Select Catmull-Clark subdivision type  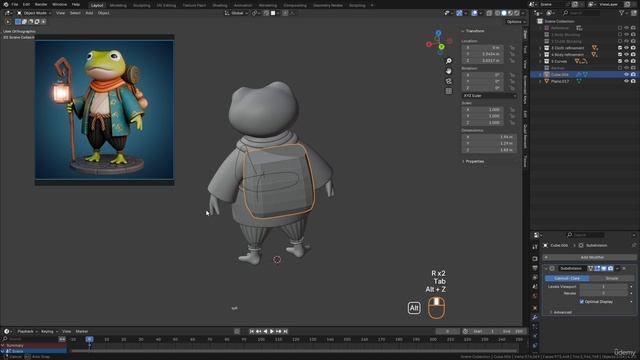coord(567,278)
